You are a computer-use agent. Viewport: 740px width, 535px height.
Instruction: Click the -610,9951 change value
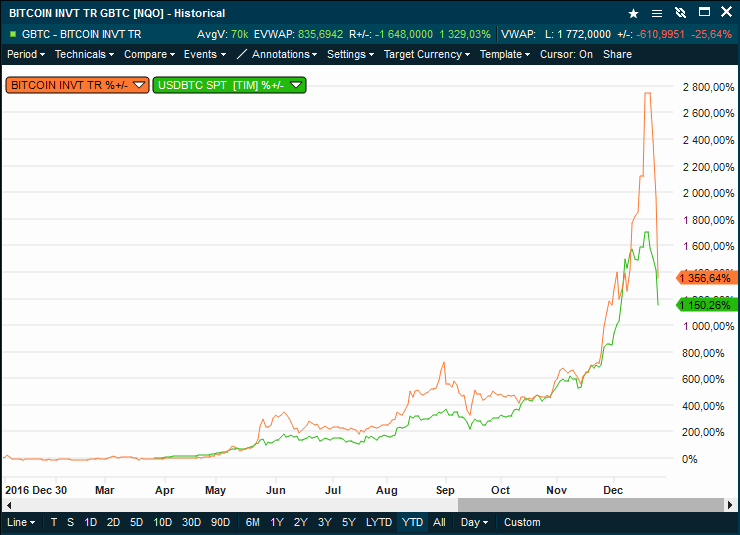pyautogui.click(x=660, y=34)
